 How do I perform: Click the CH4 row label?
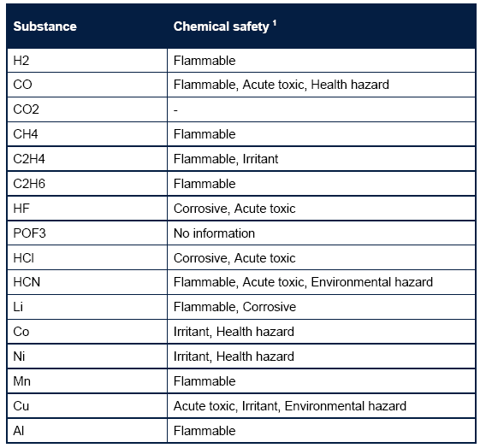[26, 134]
